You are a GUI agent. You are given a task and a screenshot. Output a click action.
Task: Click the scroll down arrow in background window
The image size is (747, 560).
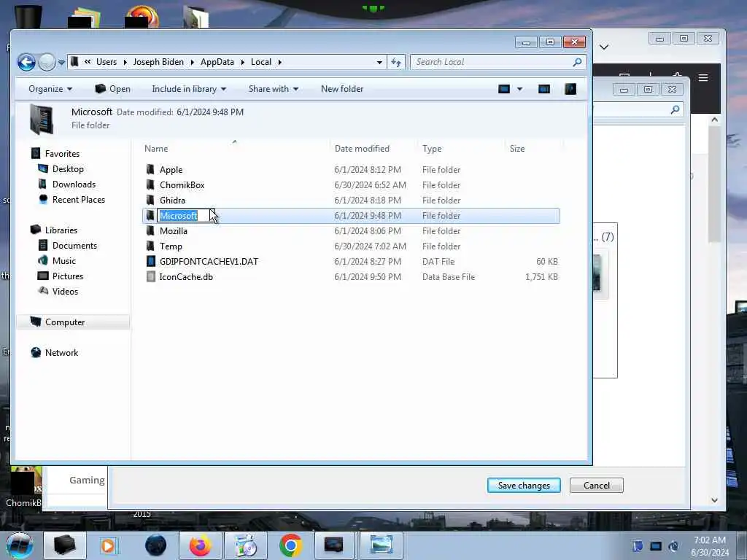(x=715, y=500)
